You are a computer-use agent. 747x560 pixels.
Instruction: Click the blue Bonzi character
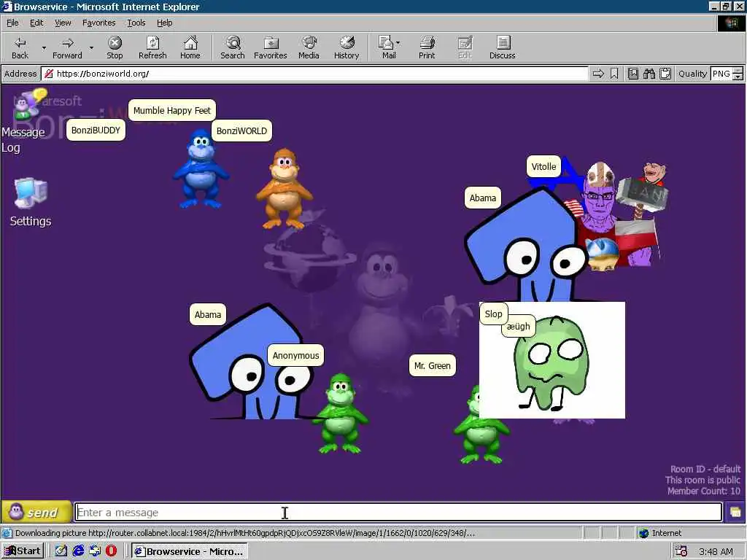[x=201, y=169]
